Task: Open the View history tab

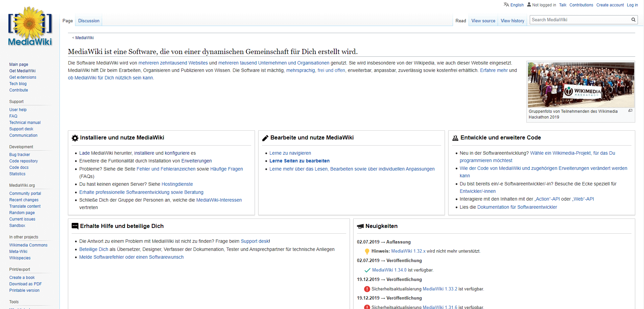Action: [512, 21]
